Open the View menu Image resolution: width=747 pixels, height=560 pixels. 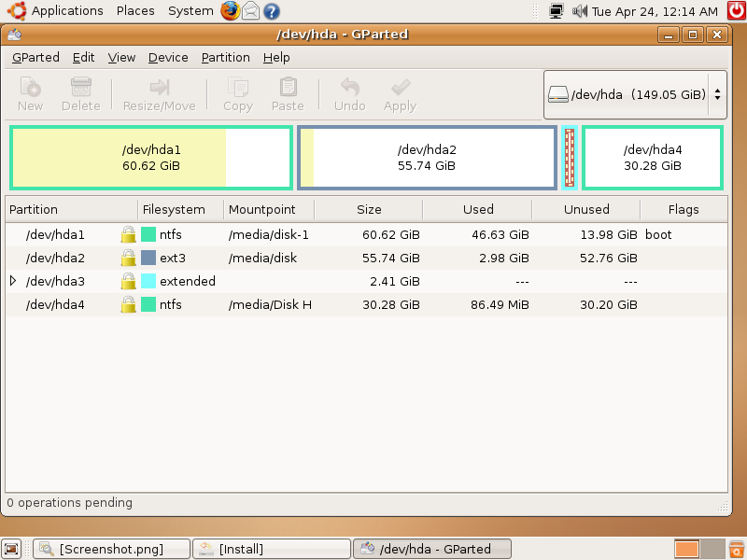(x=121, y=58)
